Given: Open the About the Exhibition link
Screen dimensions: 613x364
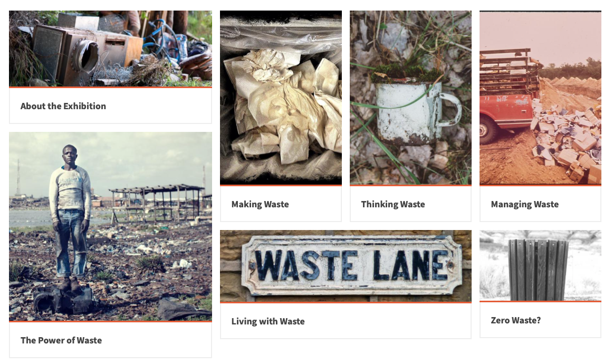Looking at the screenshot, I should (x=63, y=106).
